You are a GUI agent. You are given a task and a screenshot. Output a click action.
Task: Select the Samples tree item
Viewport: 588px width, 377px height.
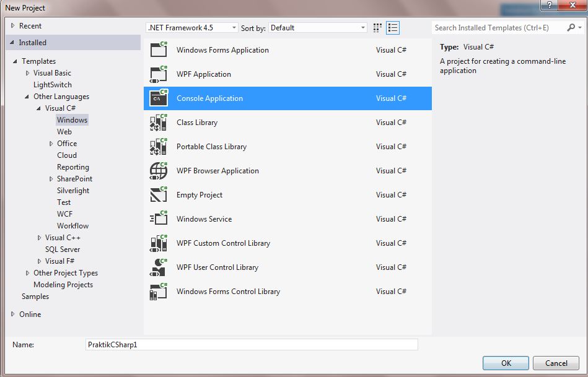click(35, 297)
